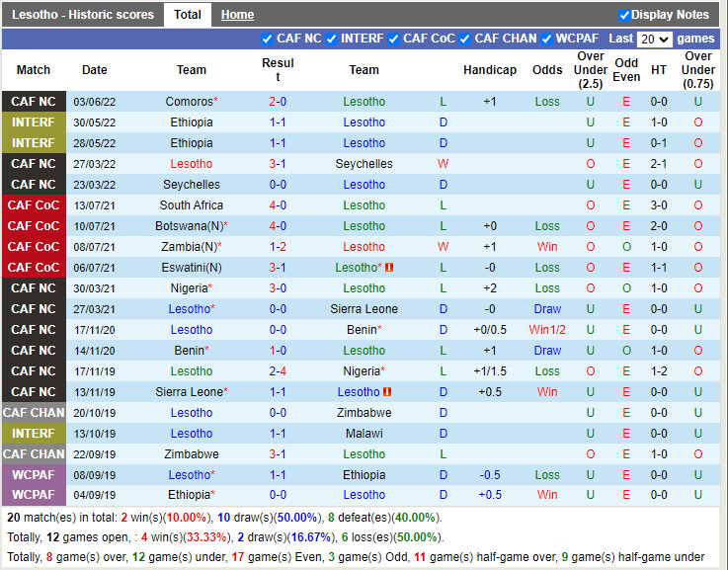The height and width of the screenshot is (570, 728).
Task: Select the Total tab
Action: pos(187,15)
